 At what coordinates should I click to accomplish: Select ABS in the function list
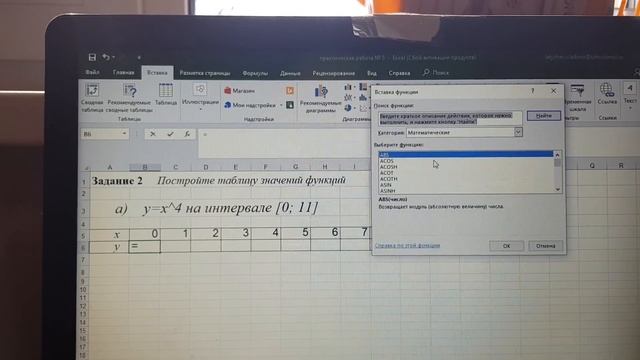pos(466,154)
